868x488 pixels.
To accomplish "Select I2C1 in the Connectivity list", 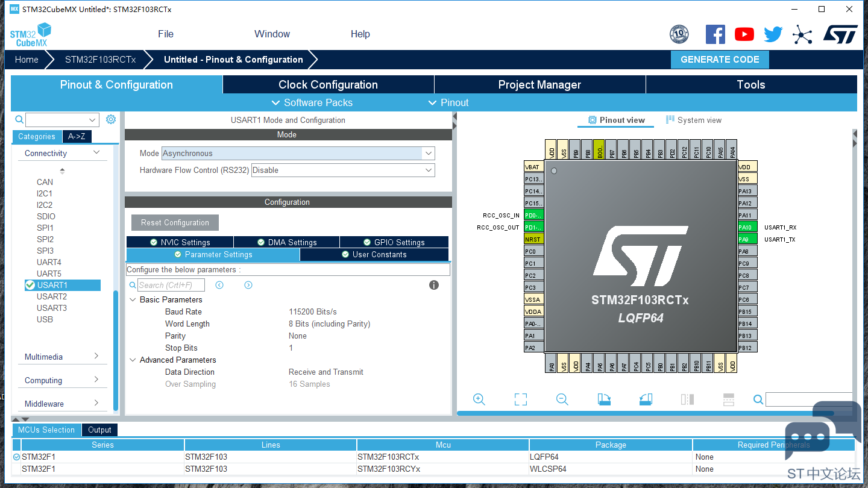I will (45, 193).
